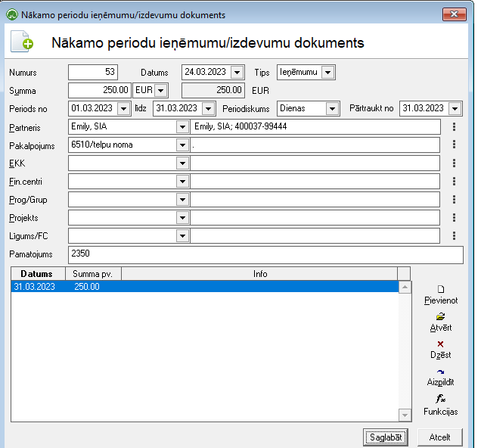Screen dimensions: 481x448
Task: Click the Dzēst label button
Action: [441, 355]
